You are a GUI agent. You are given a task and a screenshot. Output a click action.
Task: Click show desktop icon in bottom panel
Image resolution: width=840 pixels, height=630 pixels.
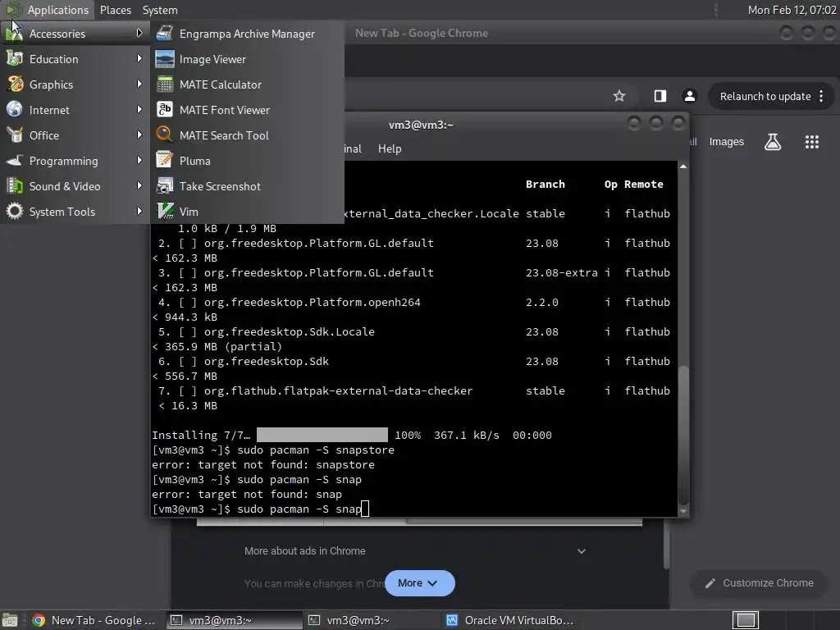[10, 620]
